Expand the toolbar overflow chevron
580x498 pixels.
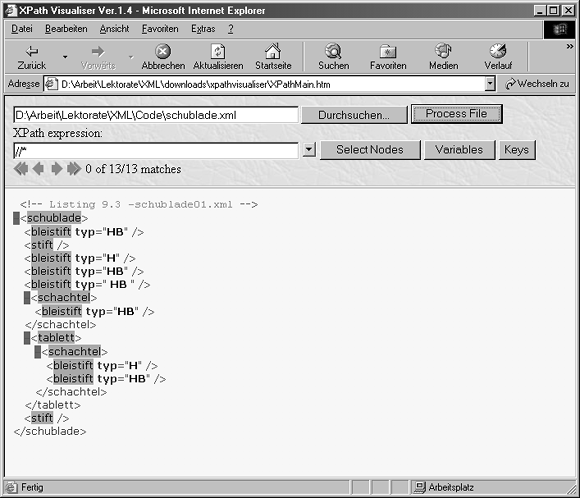tap(570, 46)
